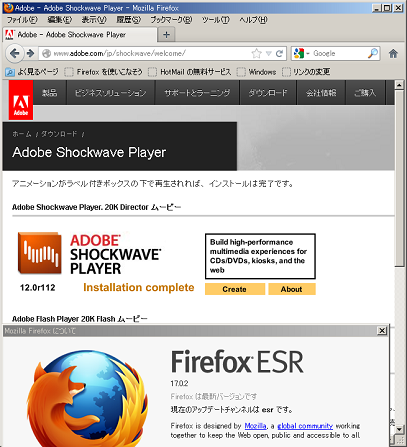Click the Adobe Shockwave Player page heading

pos(89,152)
